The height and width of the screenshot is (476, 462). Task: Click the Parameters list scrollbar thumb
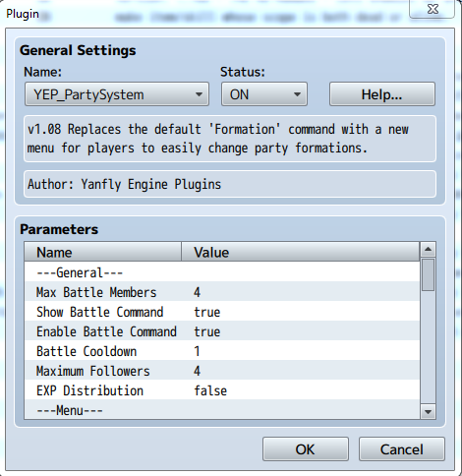point(428,274)
